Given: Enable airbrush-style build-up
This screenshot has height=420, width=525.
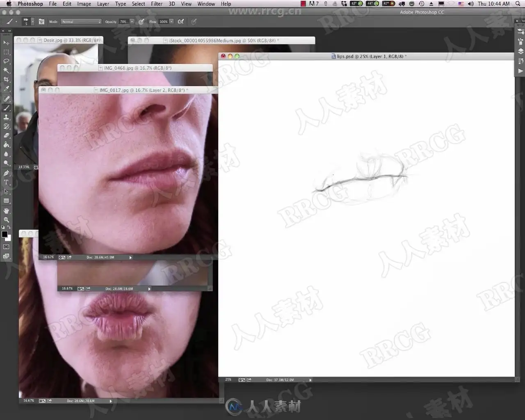Looking at the screenshot, I should click(181, 21).
